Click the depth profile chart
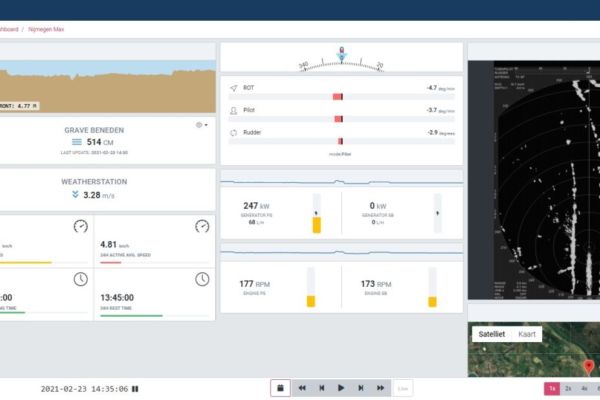The height and width of the screenshot is (400, 600). click(108, 86)
